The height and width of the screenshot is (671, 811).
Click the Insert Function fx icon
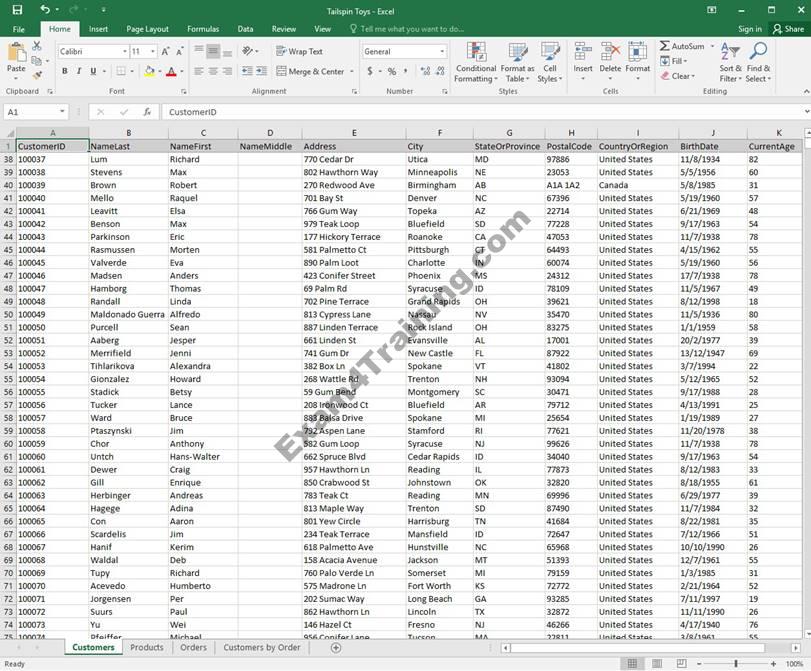147,112
